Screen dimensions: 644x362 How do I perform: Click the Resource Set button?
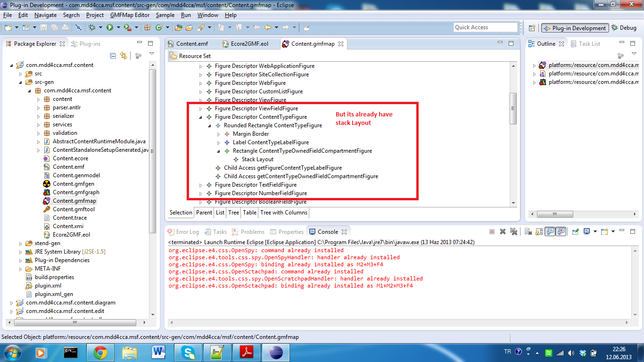[x=190, y=56]
